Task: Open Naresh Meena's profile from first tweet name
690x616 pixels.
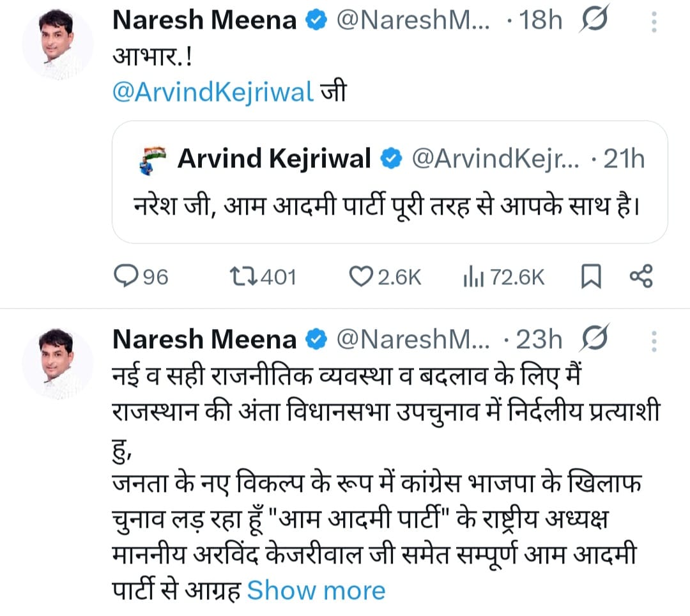Action: [x=204, y=21]
